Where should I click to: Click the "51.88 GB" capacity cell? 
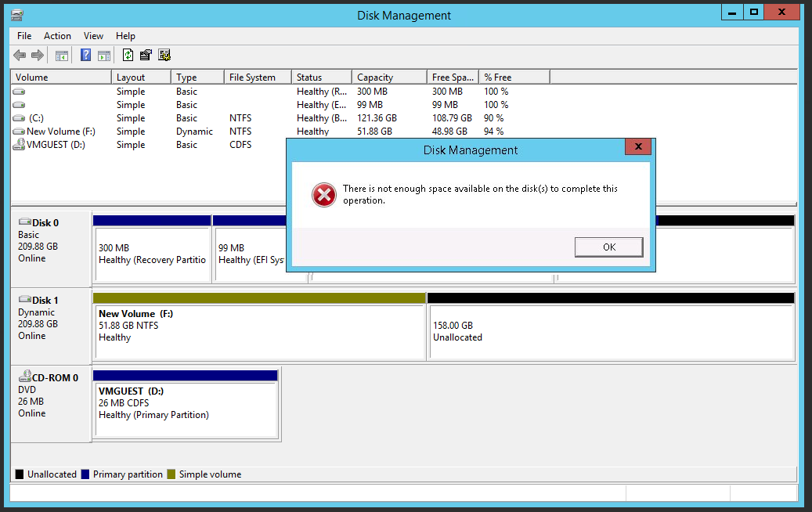[x=374, y=132]
